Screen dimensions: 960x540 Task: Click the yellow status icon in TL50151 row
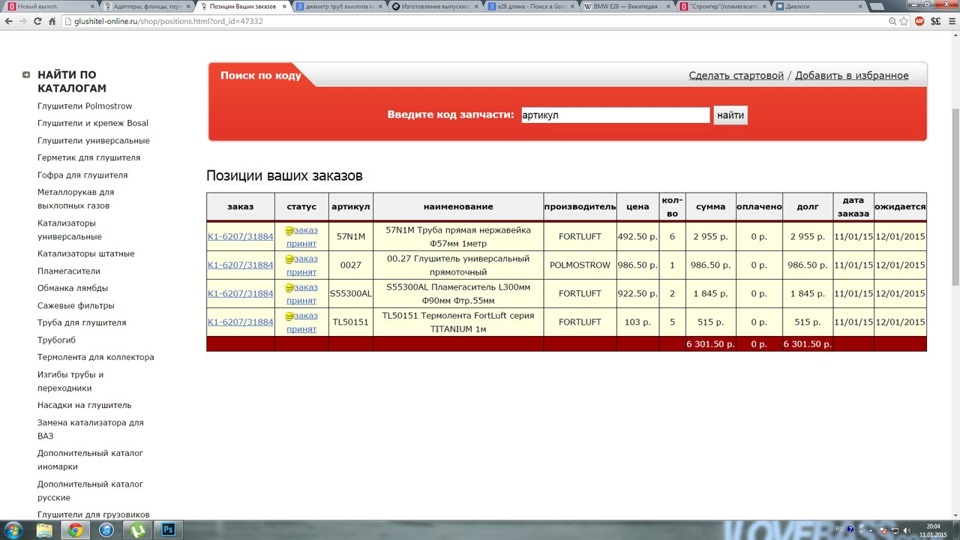click(290, 317)
